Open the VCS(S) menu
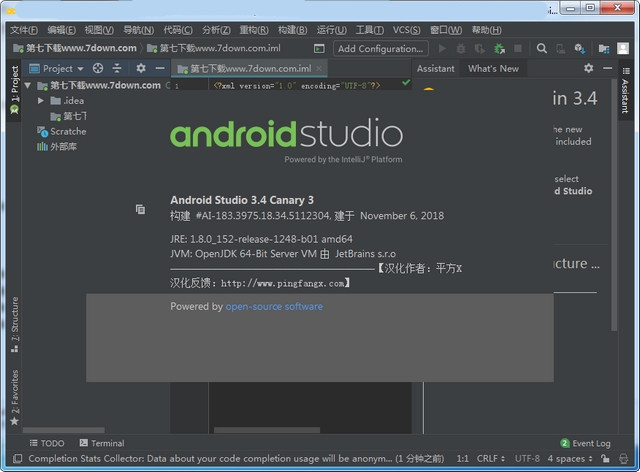 [x=408, y=30]
